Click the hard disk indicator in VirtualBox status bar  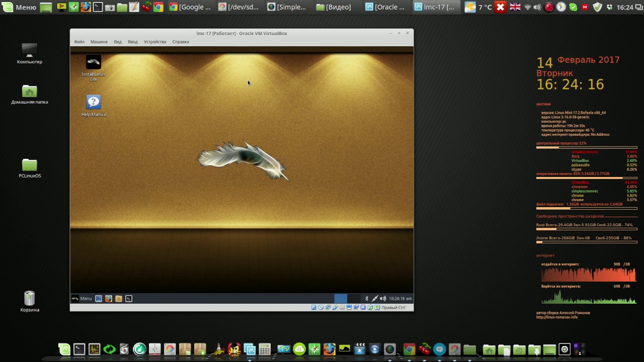coord(314,308)
